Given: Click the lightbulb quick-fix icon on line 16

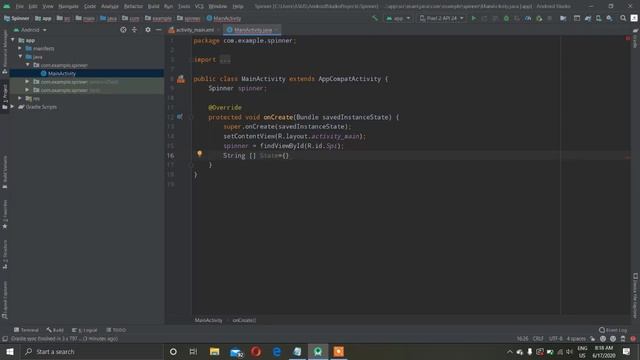Looking at the screenshot, I should click(x=200, y=154).
